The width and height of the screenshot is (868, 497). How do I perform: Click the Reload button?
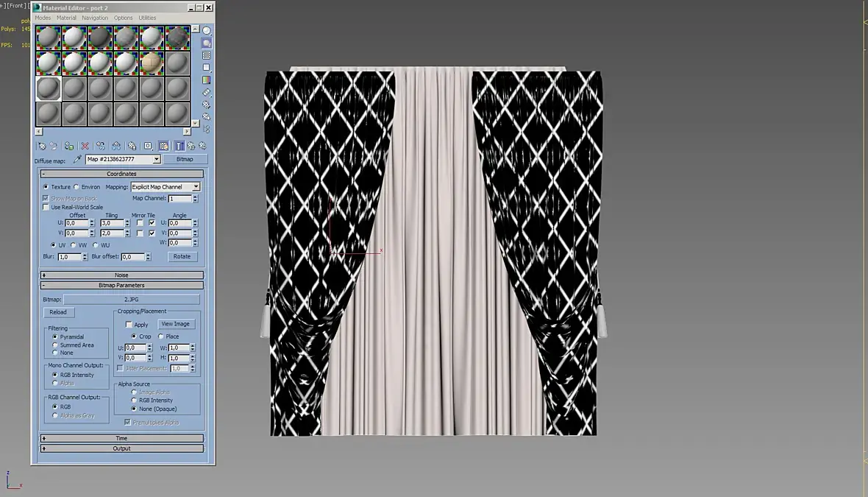[58, 312]
